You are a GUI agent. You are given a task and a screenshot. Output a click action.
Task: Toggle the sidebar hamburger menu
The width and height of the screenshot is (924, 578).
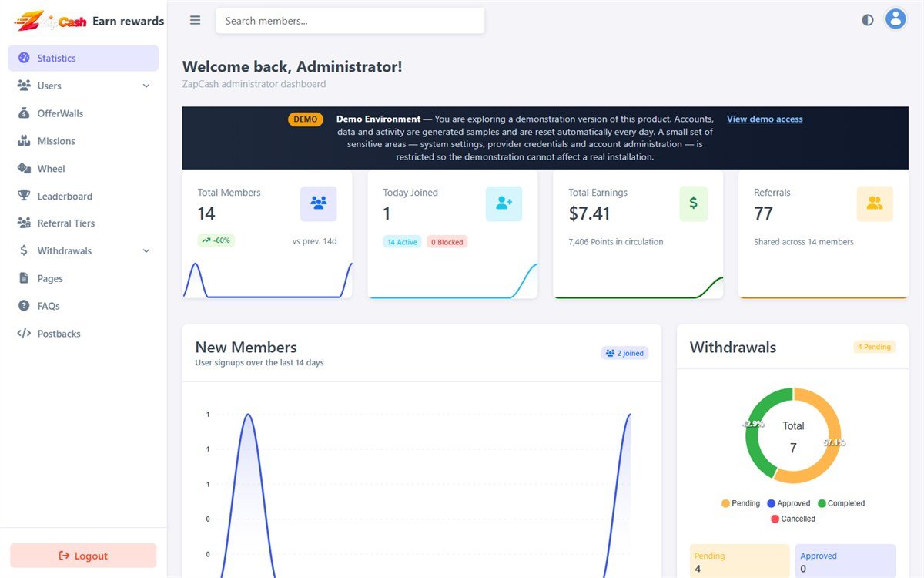point(196,21)
